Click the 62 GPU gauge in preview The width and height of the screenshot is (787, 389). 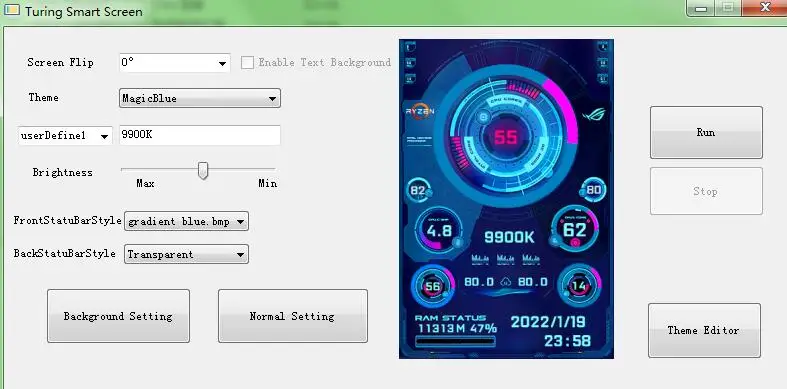(x=575, y=230)
